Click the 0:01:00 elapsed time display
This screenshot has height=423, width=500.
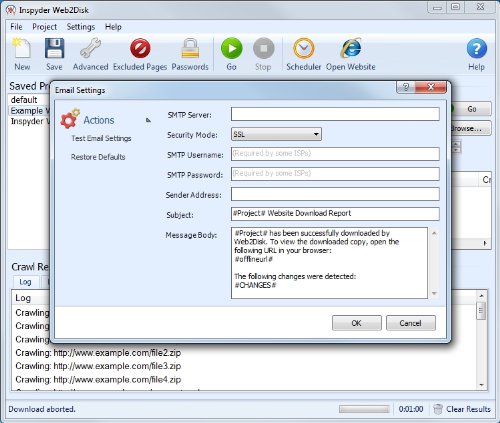point(411,409)
